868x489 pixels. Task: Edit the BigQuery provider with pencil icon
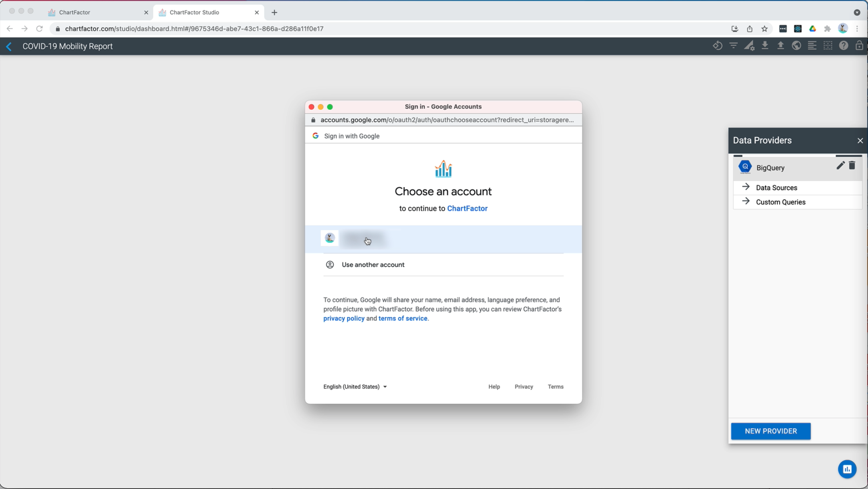pos(840,166)
